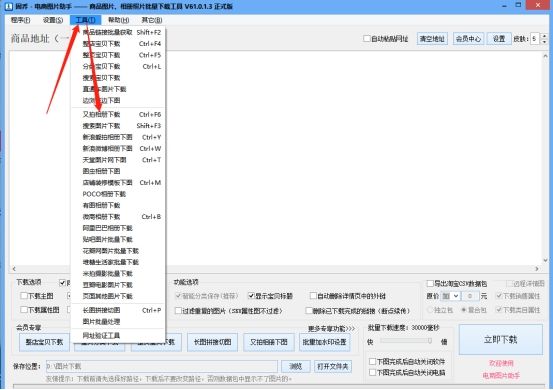Screen dimensions: 553x390
Task: Click the 原价 amount field
Action: point(470,296)
